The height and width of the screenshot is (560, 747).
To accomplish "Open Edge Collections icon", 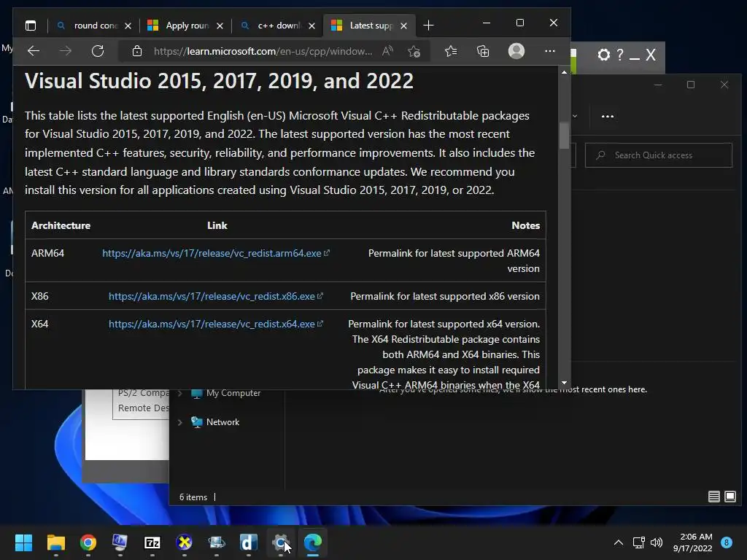I will (x=483, y=51).
